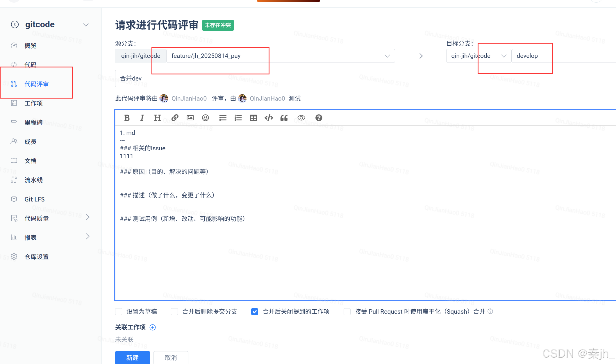
Task: Click the code block icon
Action: point(269,118)
